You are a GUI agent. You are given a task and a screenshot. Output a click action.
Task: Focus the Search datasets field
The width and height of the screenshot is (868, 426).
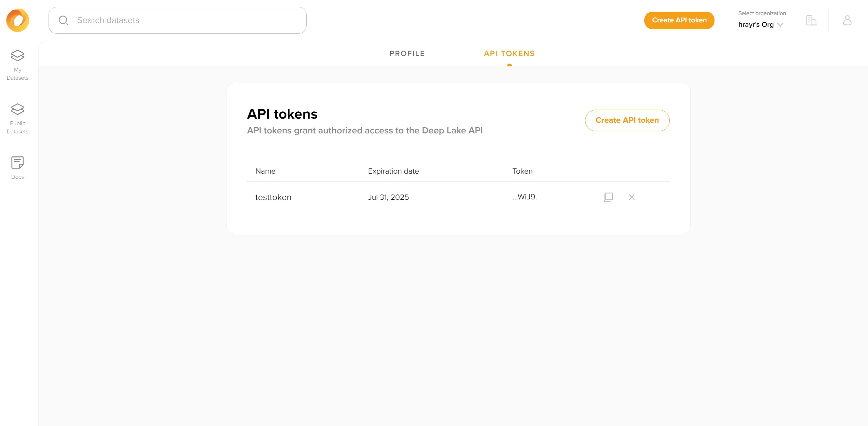coord(178,20)
